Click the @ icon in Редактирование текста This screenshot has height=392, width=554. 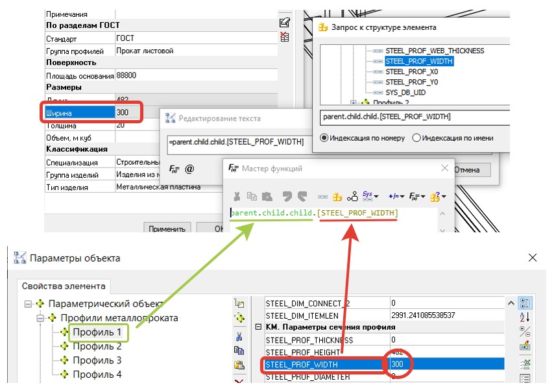pyautogui.click(x=189, y=169)
